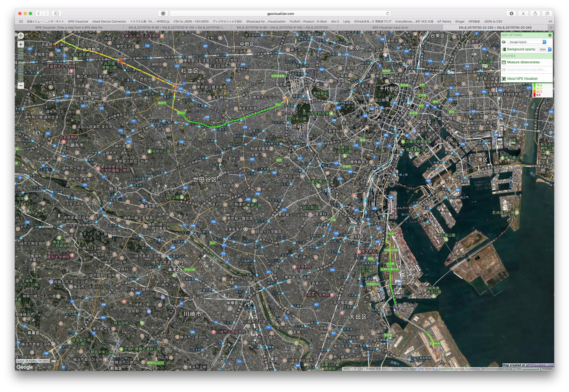The width and height of the screenshot is (569, 392).
Task: Open CSV to JSON - CSVJSON bookmark
Action: [x=191, y=21]
